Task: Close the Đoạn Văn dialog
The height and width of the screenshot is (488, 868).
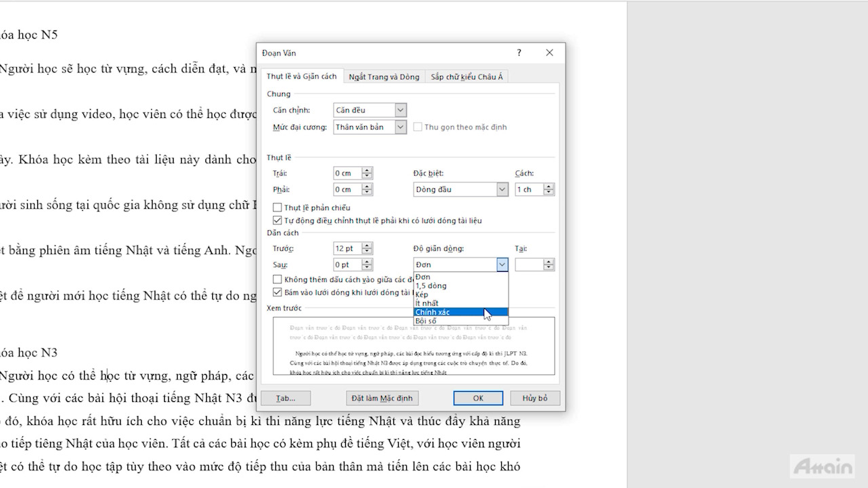Action: [x=549, y=53]
